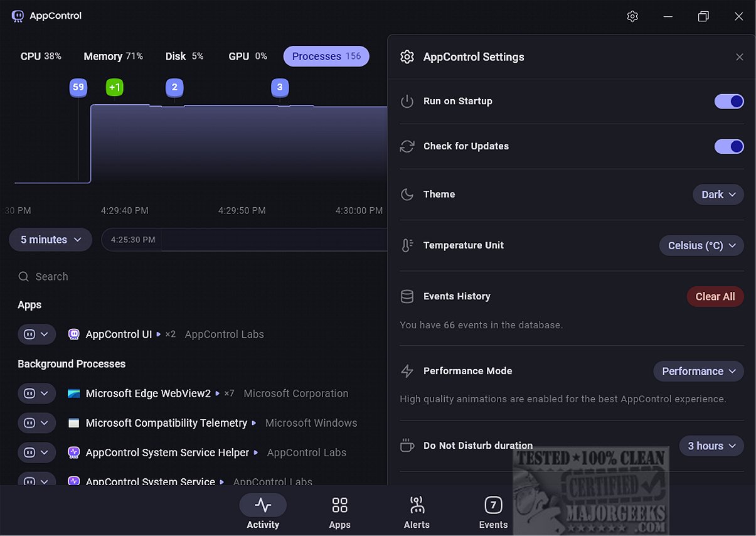Open the Alerts view in bottom navigation
The image size is (756, 536).
click(x=417, y=512)
